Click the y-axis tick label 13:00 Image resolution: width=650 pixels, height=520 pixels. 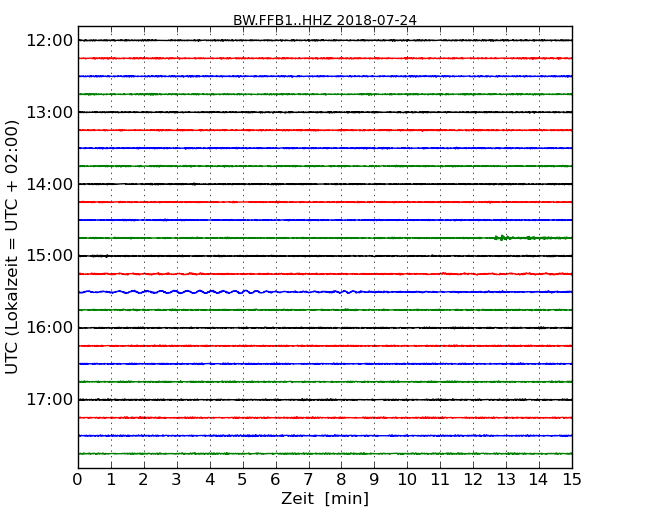50,112
